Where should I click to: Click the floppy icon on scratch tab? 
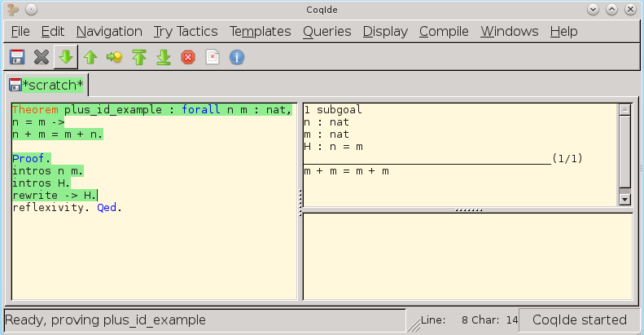(15, 85)
